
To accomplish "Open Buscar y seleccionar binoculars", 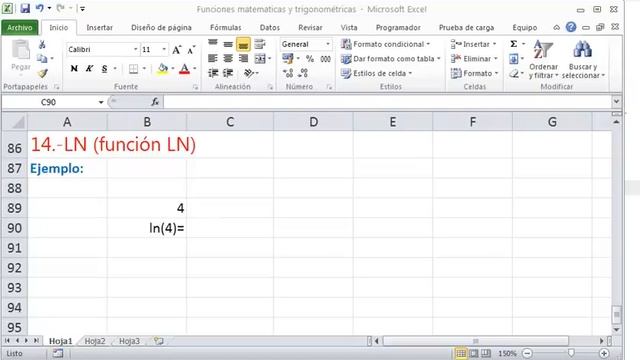I will point(583,60).
